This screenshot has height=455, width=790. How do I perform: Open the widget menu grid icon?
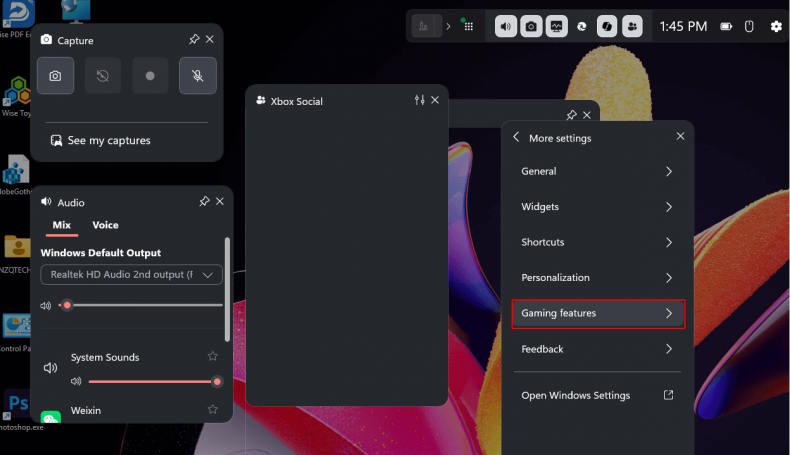(x=469, y=26)
